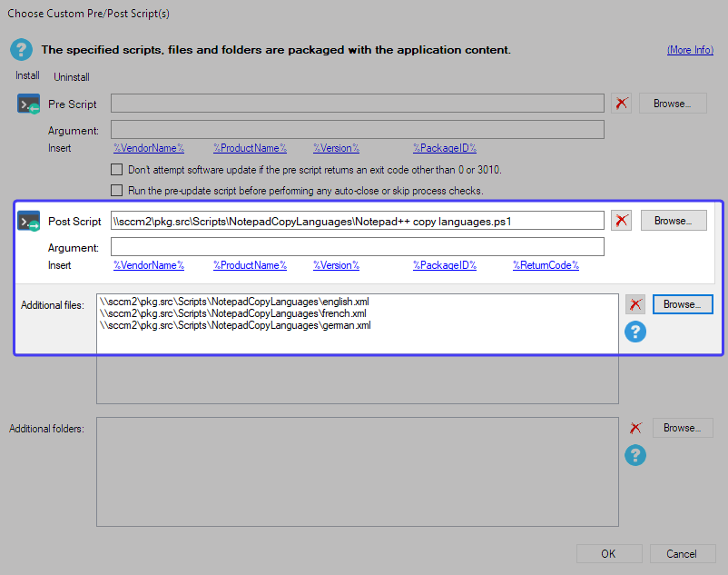
Task: Insert %Version% into Post Script argument
Action: pos(336,265)
